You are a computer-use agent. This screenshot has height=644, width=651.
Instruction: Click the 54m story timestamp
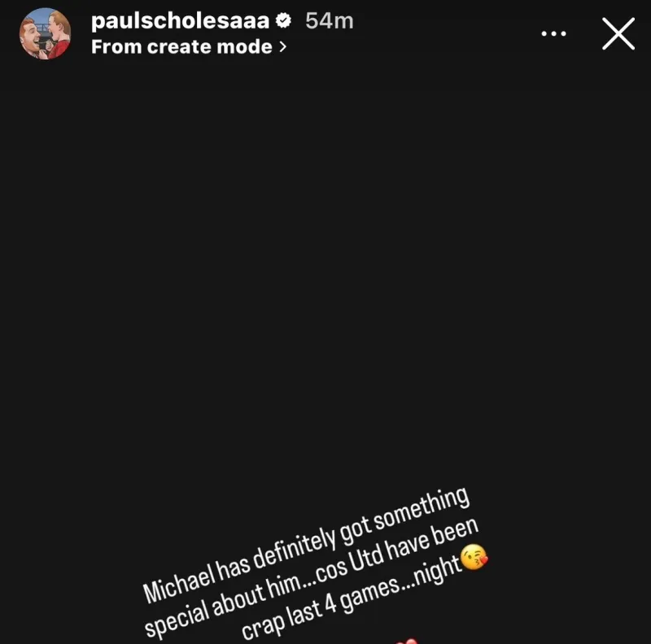pos(330,21)
